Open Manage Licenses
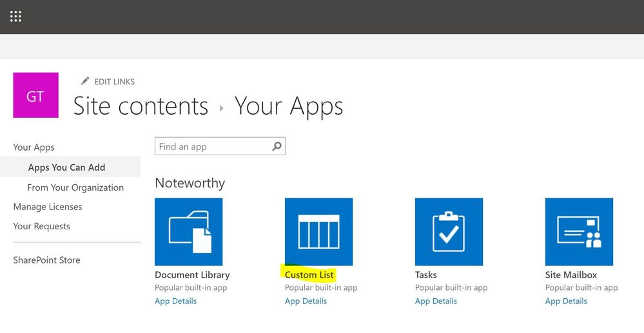The image size is (644, 333). (x=48, y=207)
